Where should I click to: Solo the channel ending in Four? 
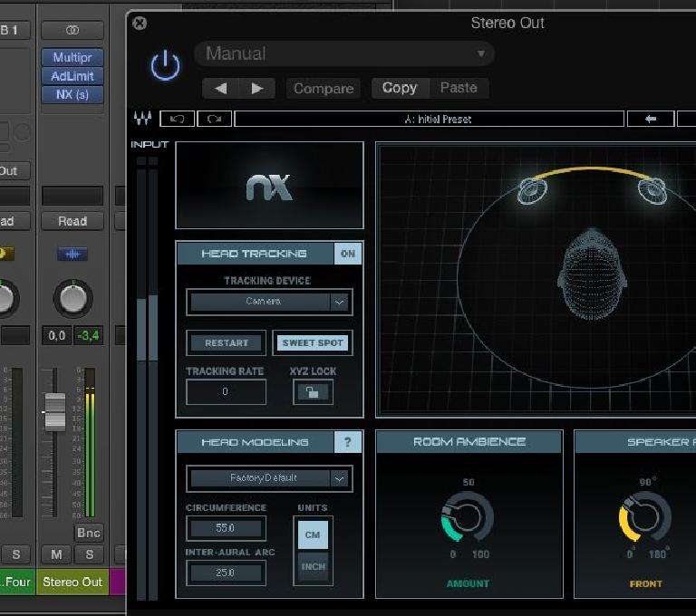[16, 554]
